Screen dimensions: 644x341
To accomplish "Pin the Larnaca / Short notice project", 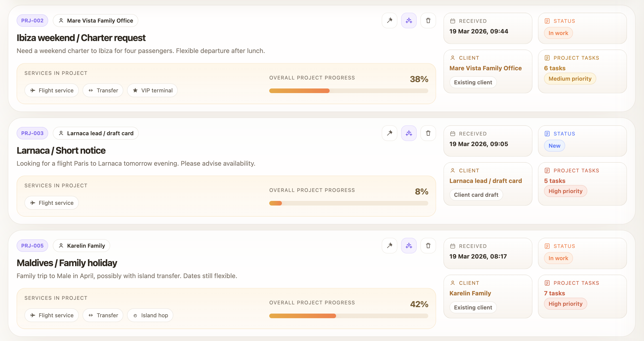I will point(390,133).
